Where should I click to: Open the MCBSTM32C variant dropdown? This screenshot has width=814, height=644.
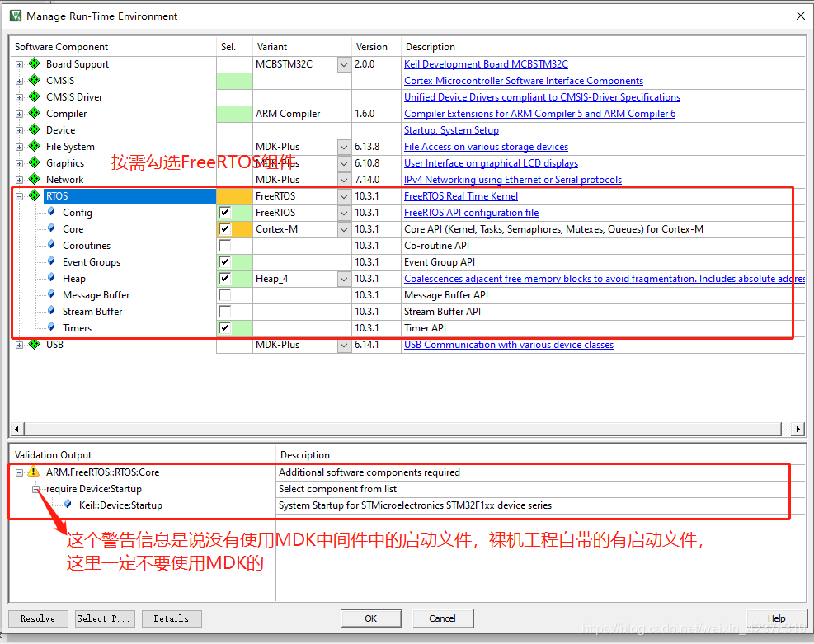click(344, 64)
